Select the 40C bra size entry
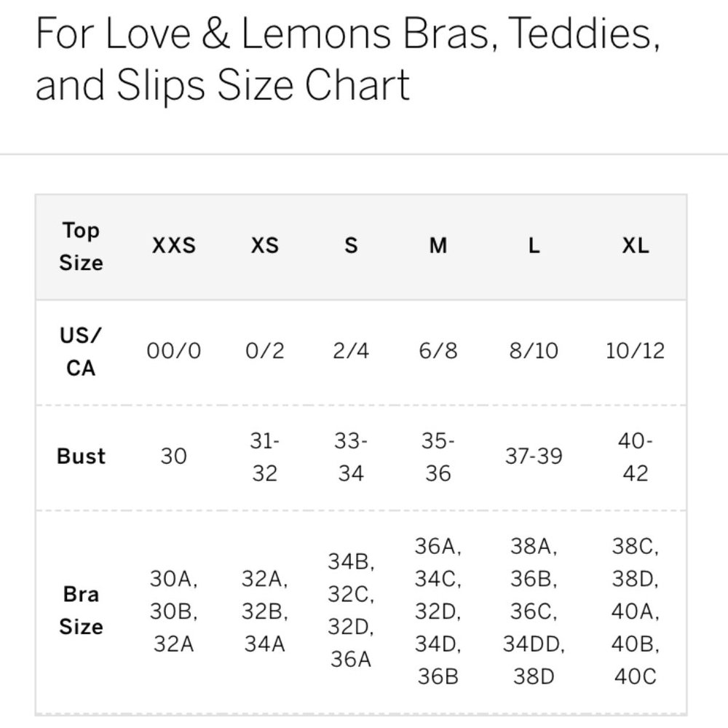Viewport: 728px width, 728px height. pyautogui.click(x=635, y=676)
